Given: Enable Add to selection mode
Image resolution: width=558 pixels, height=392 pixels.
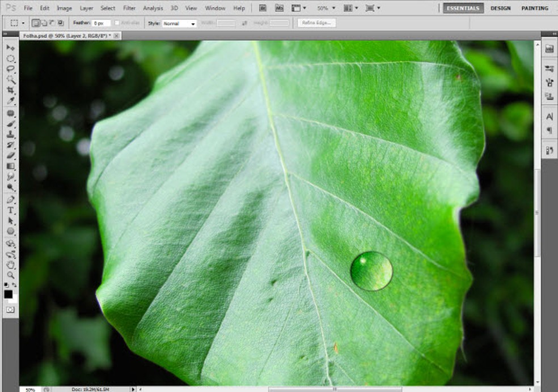Looking at the screenshot, I should coord(44,23).
